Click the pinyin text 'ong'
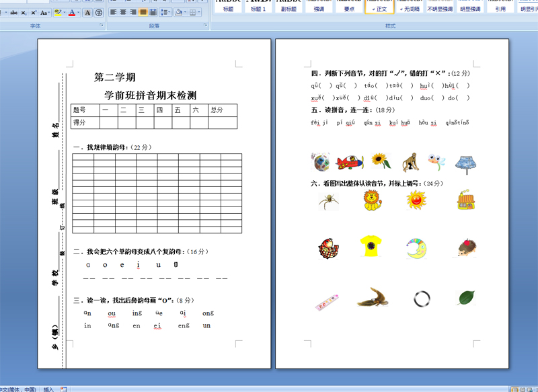This screenshot has height=392, width=538. point(208,313)
